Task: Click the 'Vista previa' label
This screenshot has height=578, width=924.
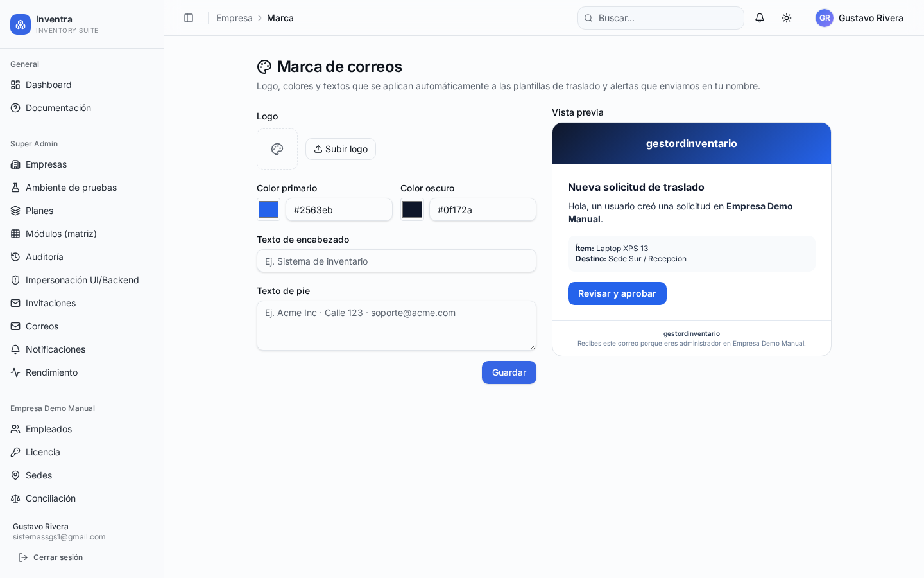Action: tap(577, 112)
